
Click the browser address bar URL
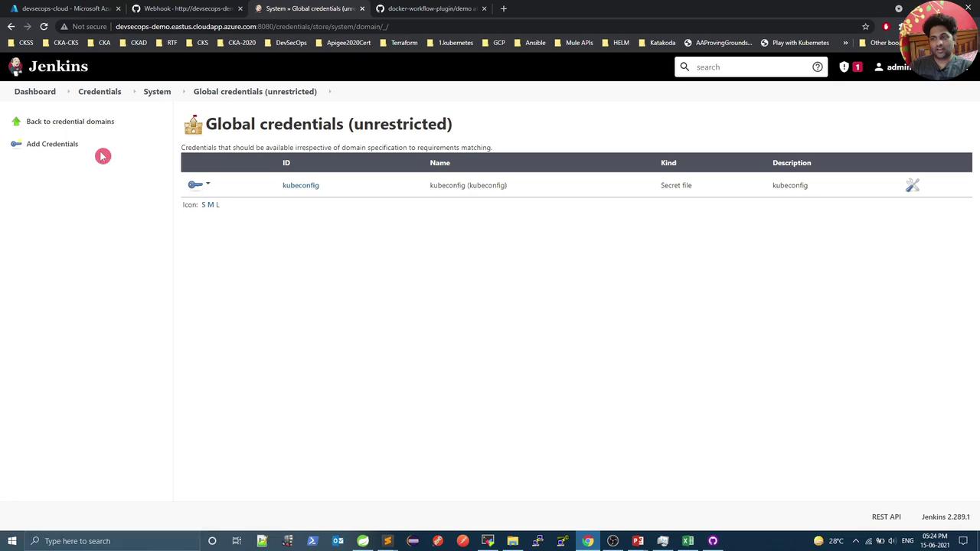(x=252, y=26)
